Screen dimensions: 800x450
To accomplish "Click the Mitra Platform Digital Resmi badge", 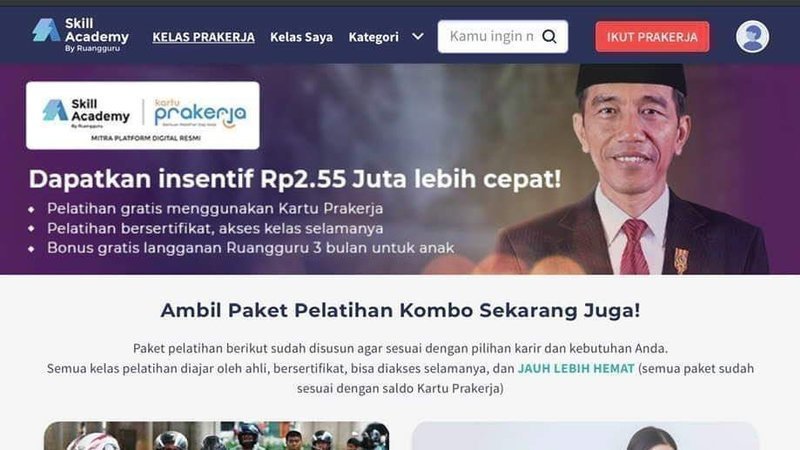I will pos(146,138).
